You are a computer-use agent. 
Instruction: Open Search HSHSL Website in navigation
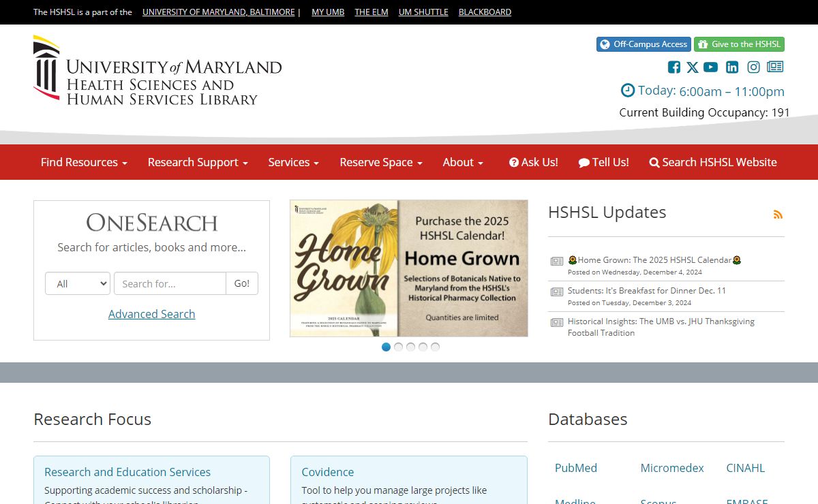713,162
